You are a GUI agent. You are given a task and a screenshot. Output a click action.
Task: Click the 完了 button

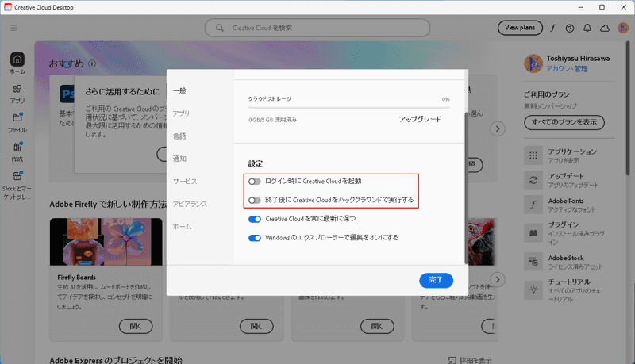(436, 280)
